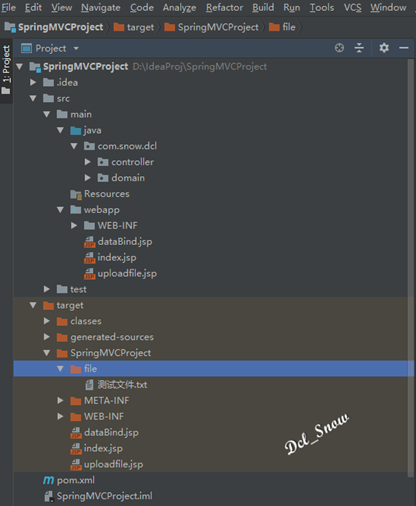Expand the .idea folder arrow

tap(33, 82)
